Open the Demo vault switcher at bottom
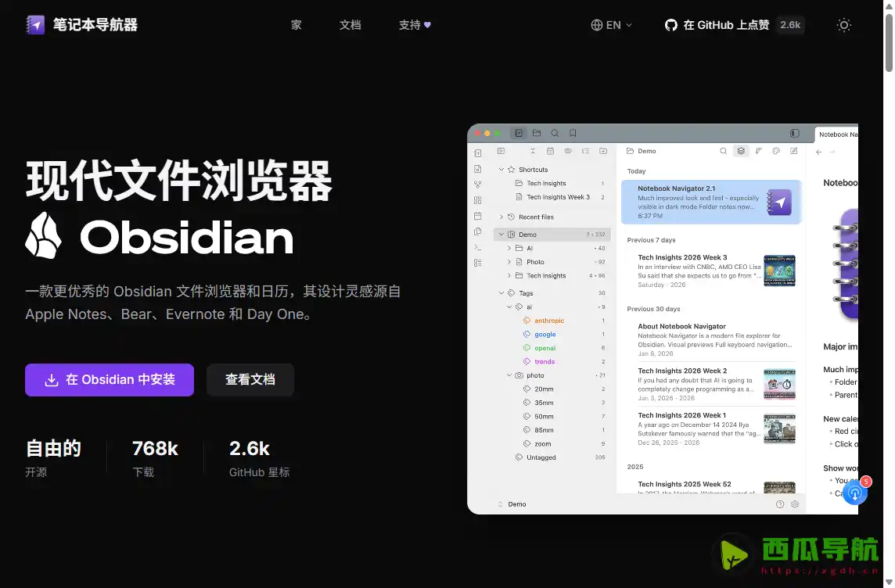 tap(512, 504)
